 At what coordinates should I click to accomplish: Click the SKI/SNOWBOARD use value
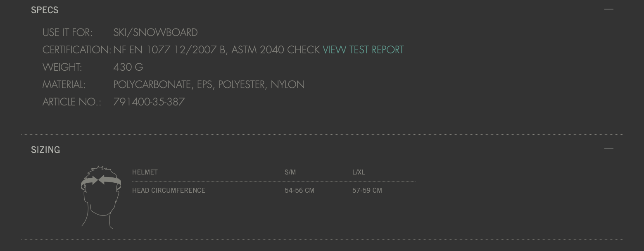pos(155,32)
